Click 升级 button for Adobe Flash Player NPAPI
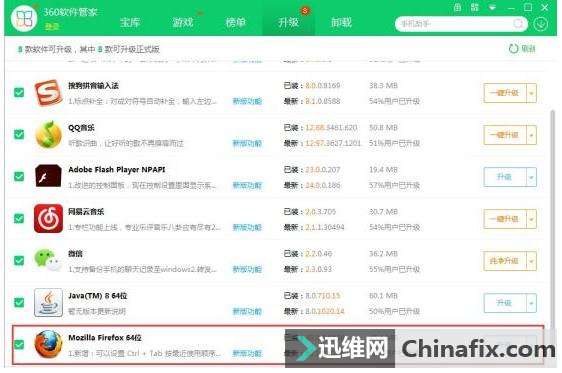The width and height of the screenshot is (562, 373). tap(505, 177)
